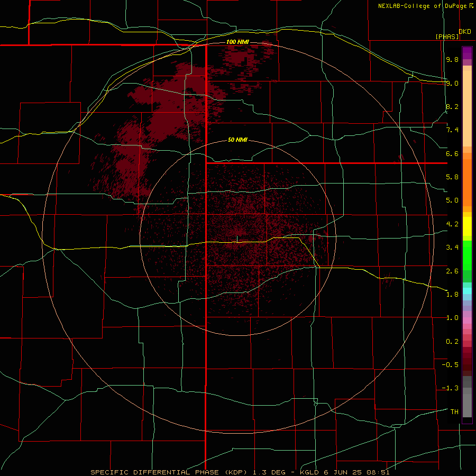Click the 5.0 scale value
This screenshot has width=476, height=476.
[452, 200]
